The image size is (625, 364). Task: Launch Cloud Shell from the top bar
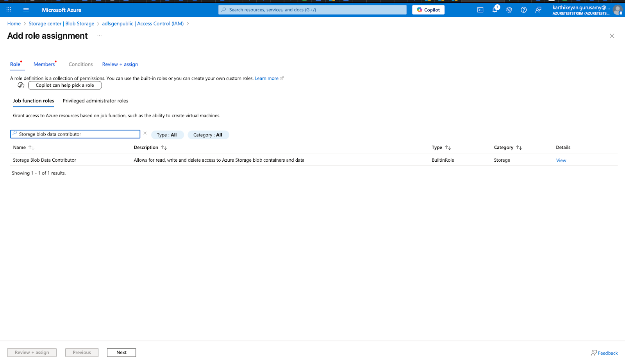coord(480,10)
